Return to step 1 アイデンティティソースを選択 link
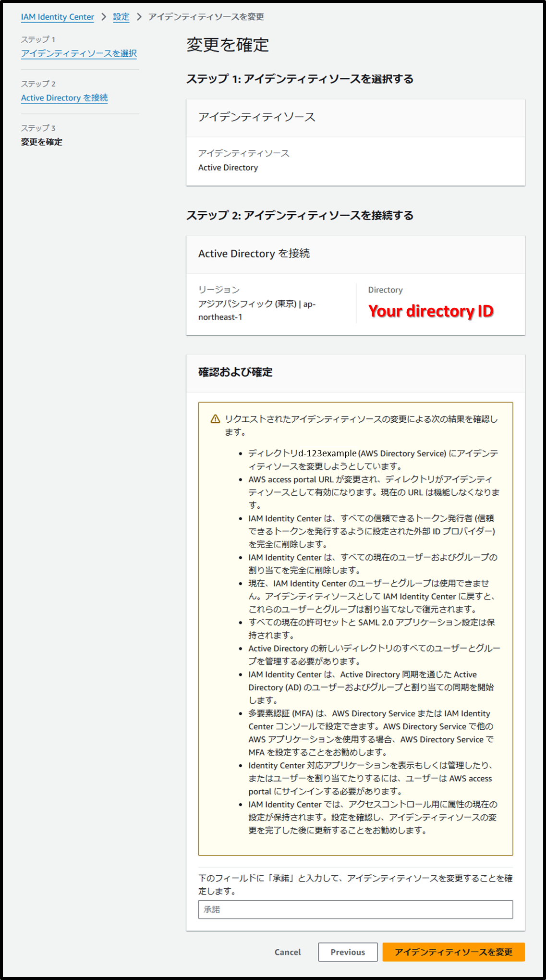This screenshot has width=546, height=980. coord(79,53)
